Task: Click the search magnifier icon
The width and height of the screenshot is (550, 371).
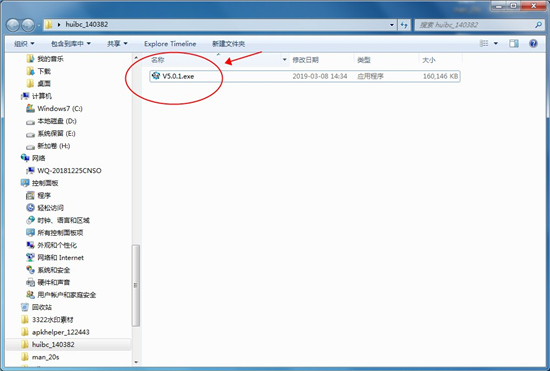Action: coord(538,25)
